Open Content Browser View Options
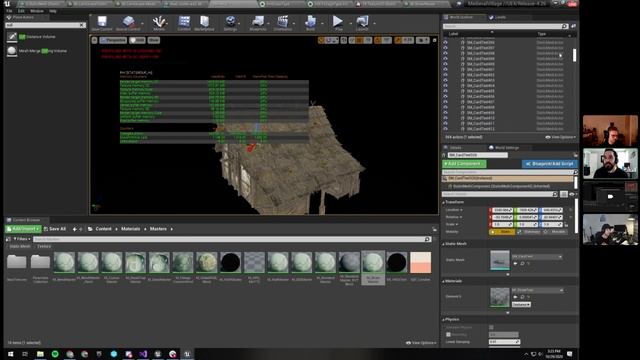Screen dimensions: 640x360 421,343
